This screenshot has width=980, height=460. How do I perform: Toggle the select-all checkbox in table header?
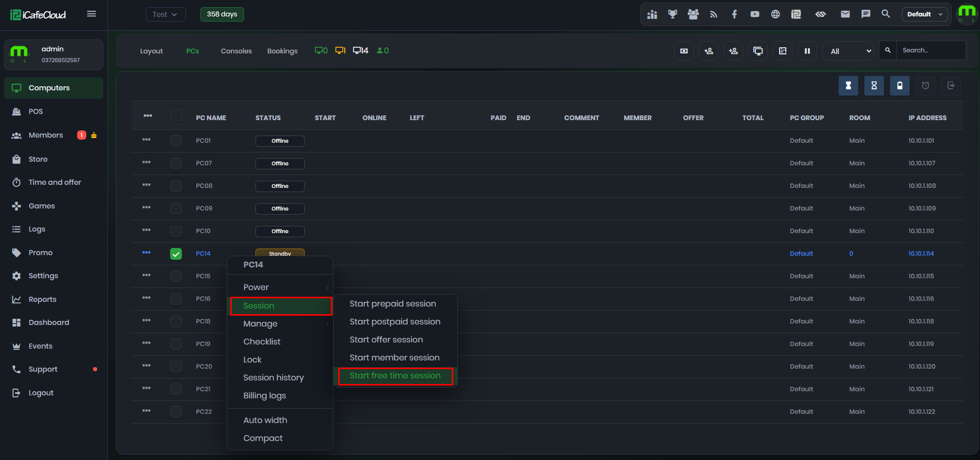coord(176,115)
